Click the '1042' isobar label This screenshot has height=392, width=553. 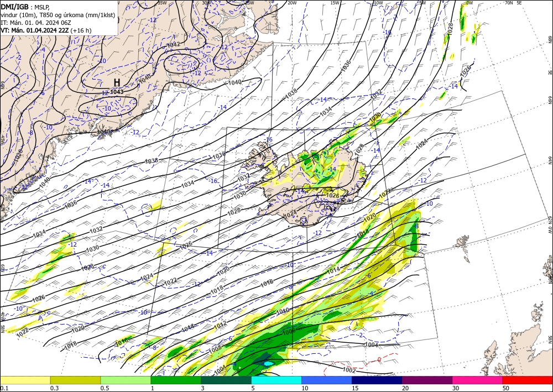pyautogui.click(x=173, y=44)
